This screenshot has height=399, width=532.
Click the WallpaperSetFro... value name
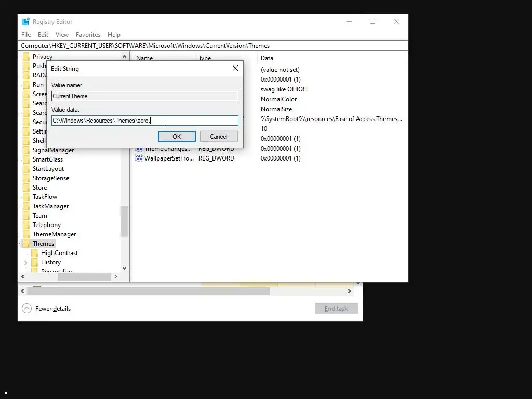[x=169, y=158]
